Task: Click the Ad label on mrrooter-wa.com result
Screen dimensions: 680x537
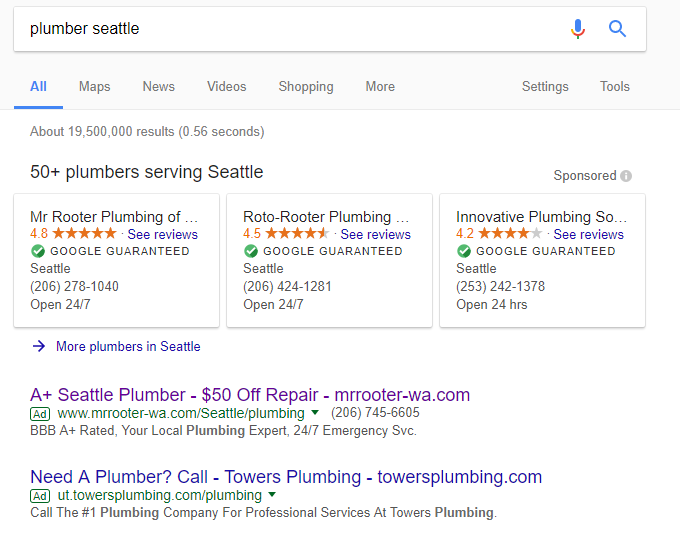Action: coord(40,414)
